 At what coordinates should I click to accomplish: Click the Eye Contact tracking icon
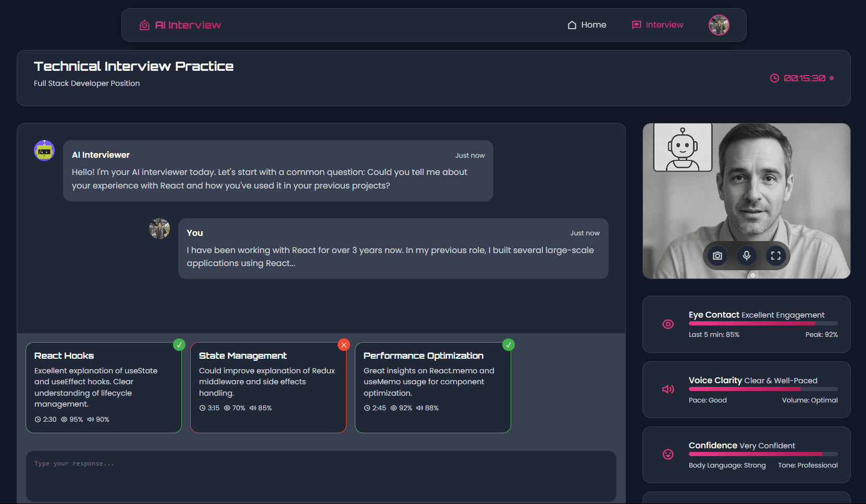(x=668, y=324)
